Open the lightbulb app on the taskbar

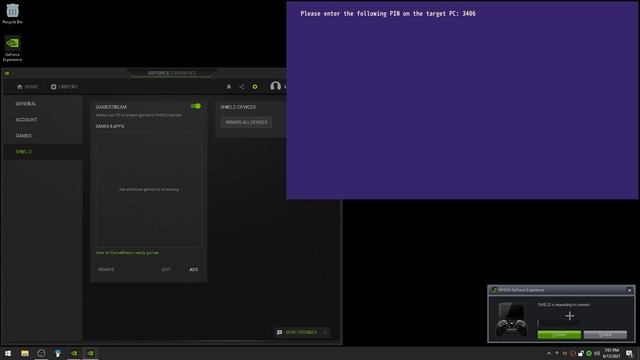(x=58, y=353)
